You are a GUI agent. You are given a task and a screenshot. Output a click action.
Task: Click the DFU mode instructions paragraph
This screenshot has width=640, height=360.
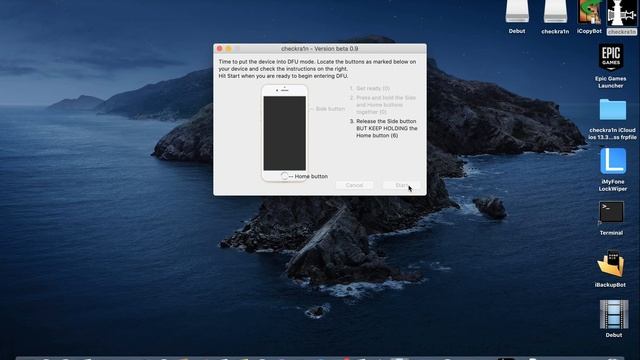click(317, 69)
